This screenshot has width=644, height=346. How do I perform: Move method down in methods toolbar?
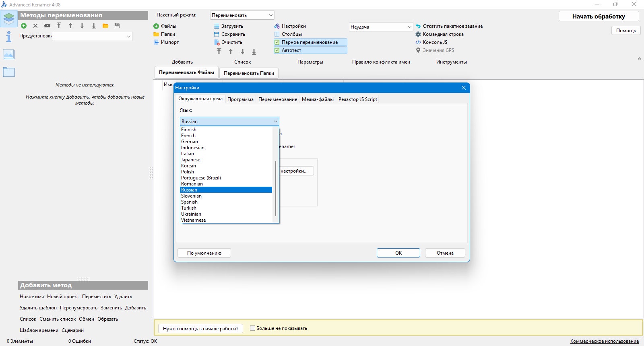click(x=82, y=26)
